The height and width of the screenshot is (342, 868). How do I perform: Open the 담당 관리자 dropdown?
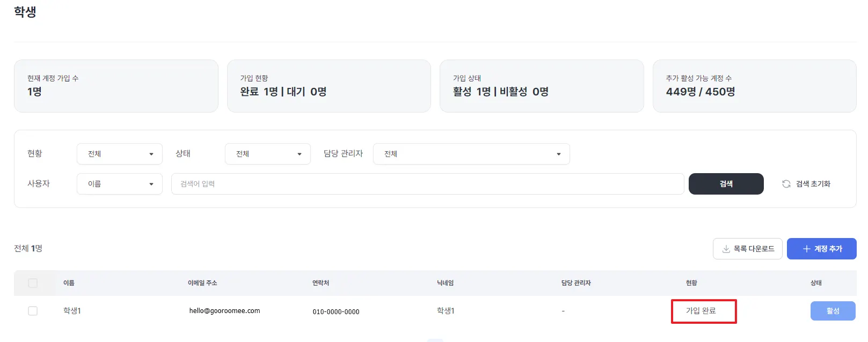(471, 154)
